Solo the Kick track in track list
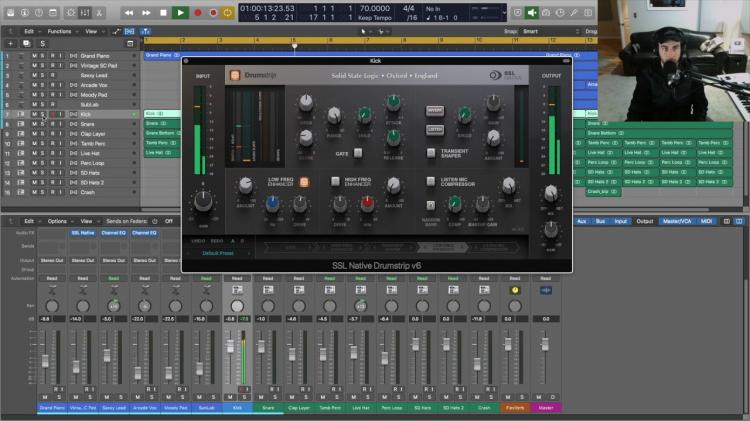 pos(43,114)
